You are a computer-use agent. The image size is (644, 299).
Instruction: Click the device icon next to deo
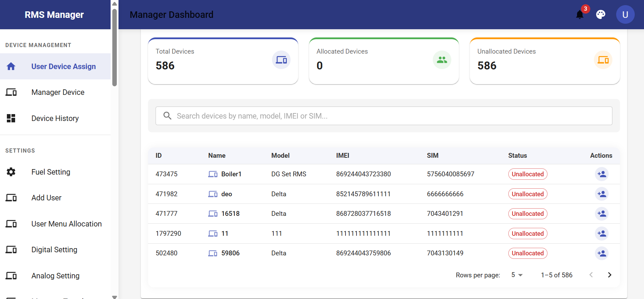(213, 194)
